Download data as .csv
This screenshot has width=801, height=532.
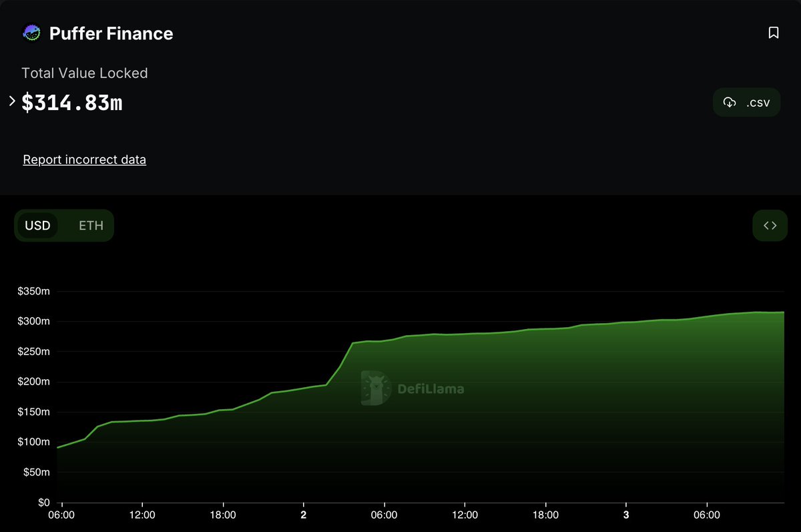click(x=746, y=102)
